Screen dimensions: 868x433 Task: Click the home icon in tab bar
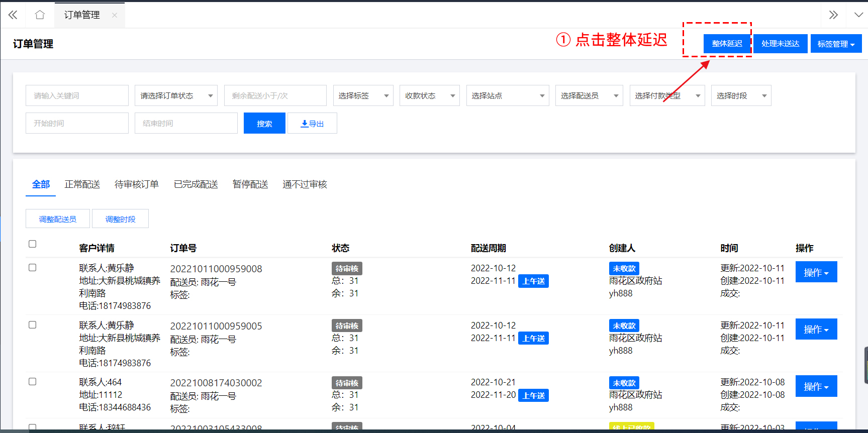pos(40,15)
